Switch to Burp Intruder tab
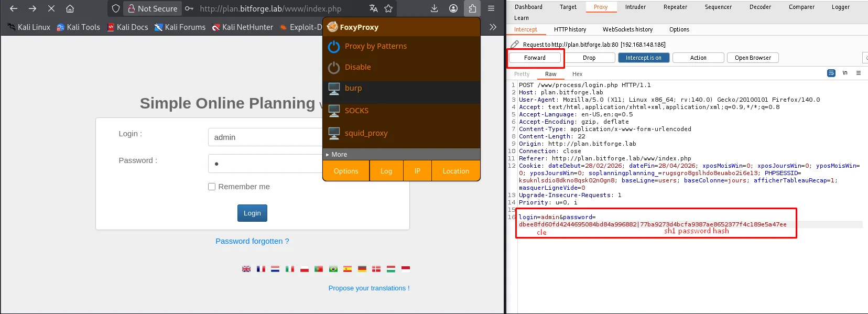Viewport: 868px width, 314px height. pos(635,7)
